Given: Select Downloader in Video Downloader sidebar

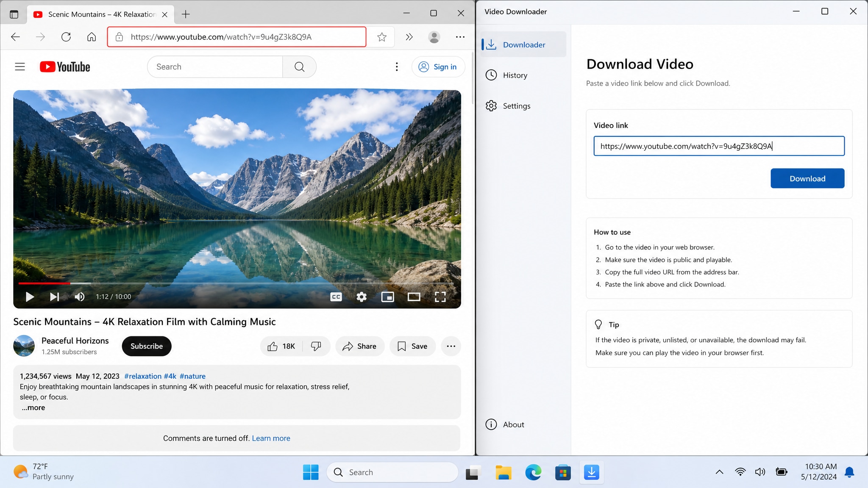Looking at the screenshot, I should (523, 44).
